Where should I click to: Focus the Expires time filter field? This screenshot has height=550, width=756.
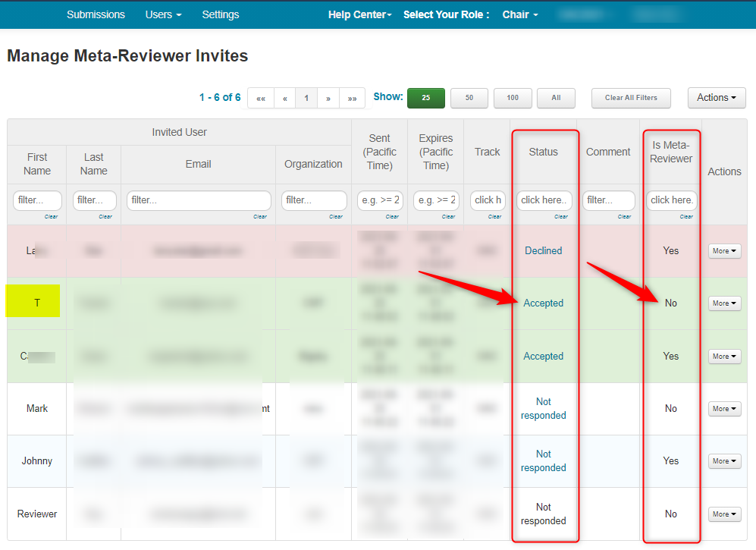[x=436, y=200]
